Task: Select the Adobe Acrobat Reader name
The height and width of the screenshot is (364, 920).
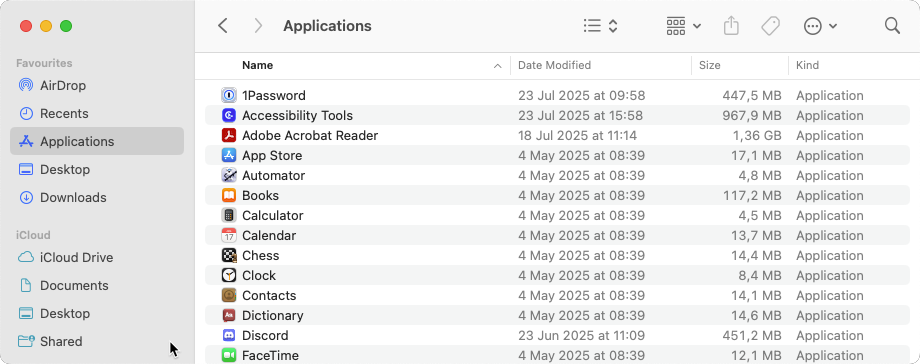Action: (310, 136)
